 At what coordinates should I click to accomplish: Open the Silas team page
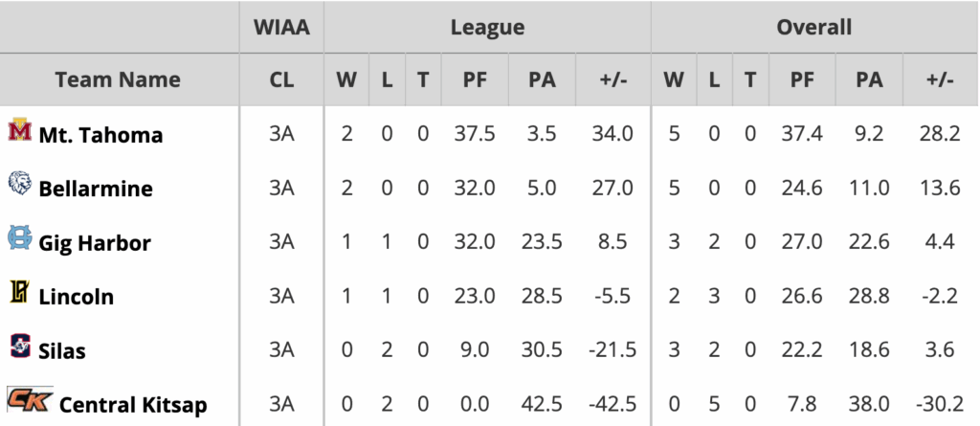point(62,351)
